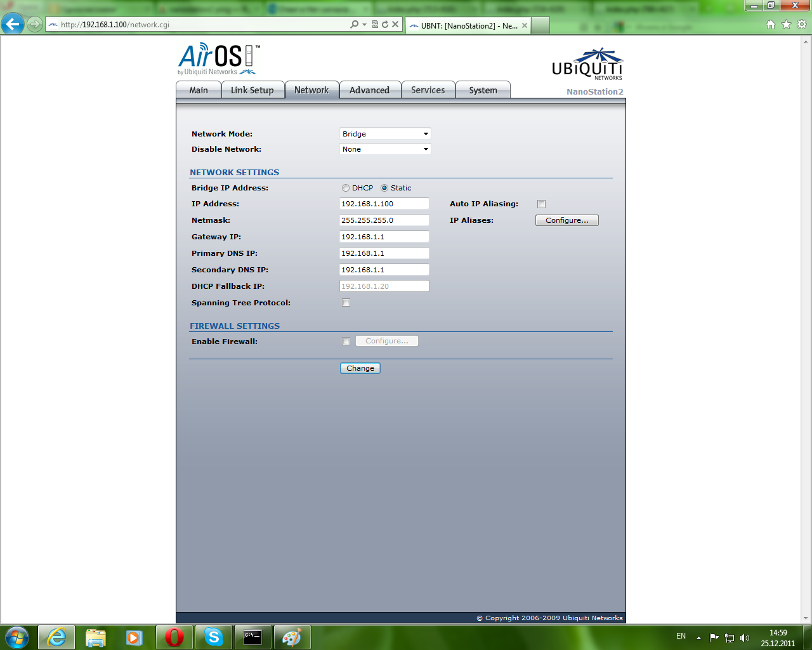Click the FIREWALL SETTINGS section heading
The width and height of the screenshot is (812, 650).
point(235,326)
